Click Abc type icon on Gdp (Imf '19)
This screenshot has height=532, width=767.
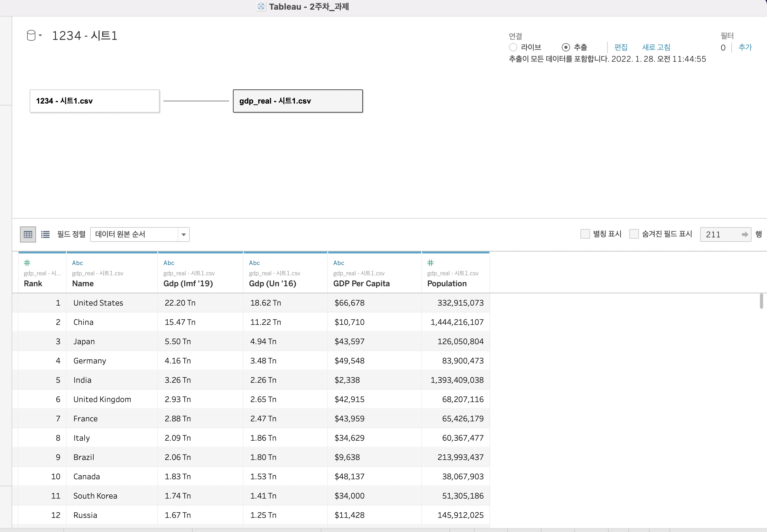169,263
